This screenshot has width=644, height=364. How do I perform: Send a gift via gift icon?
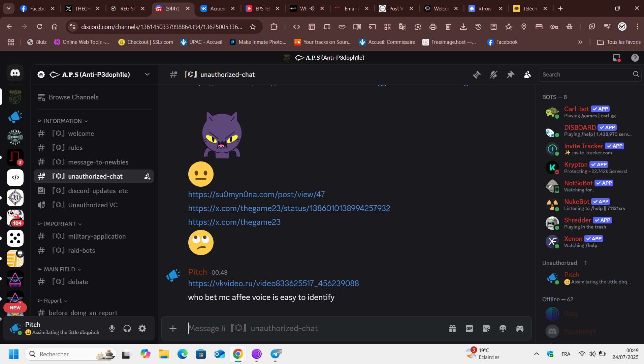[x=452, y=328]
